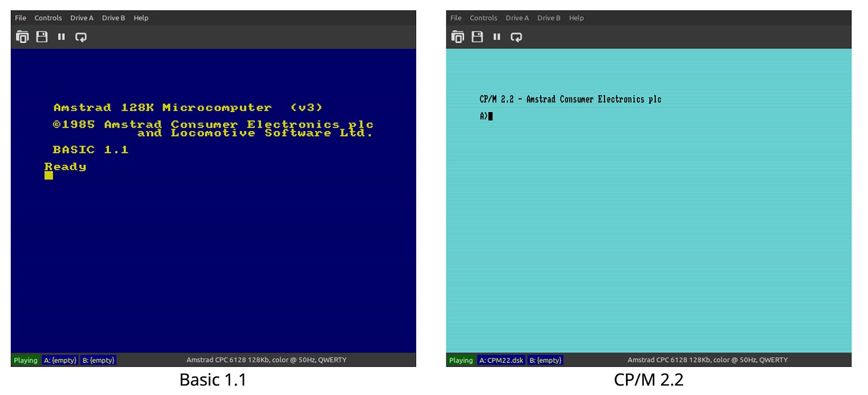The width and height of the screenshot is (868, 395).
Task: Click B: {empty} drive indicator in Basic window
Action: click(x=98, y=360)
